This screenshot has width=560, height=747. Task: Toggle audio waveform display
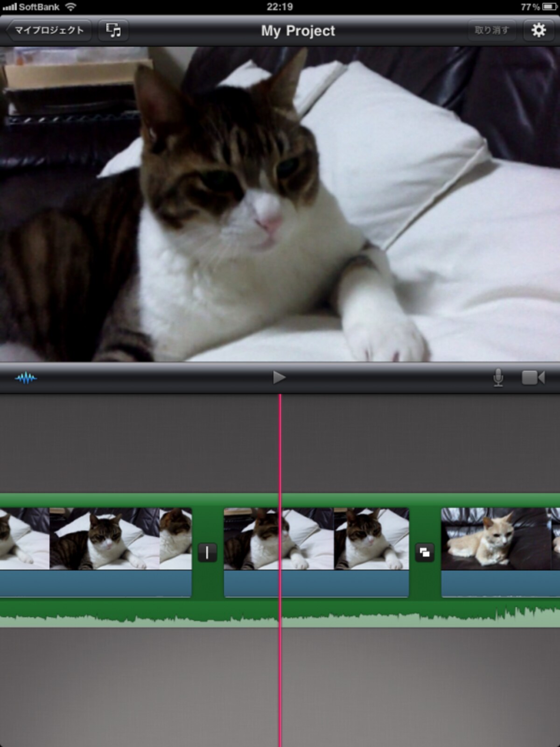pyautogui.click(x=26, y=378)
